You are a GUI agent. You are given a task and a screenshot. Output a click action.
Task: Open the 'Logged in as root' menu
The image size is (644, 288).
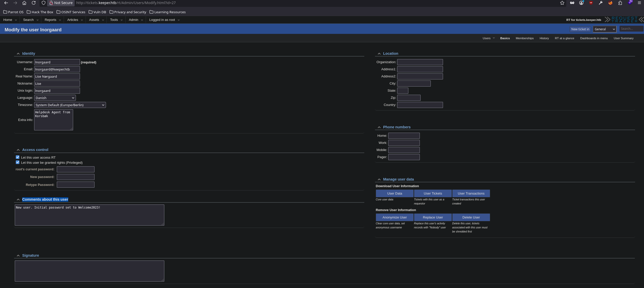[164, 20]
